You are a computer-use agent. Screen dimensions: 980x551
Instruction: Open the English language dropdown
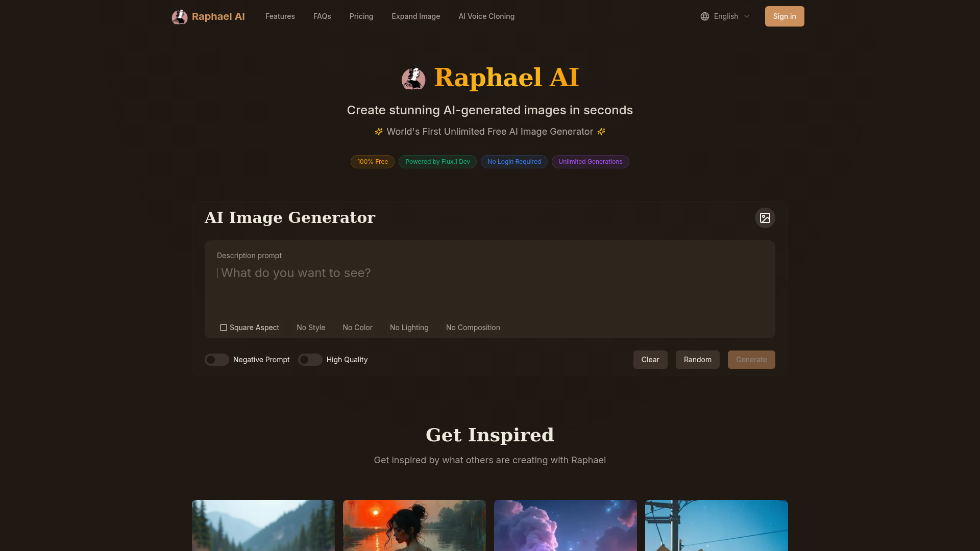[725, 16]
